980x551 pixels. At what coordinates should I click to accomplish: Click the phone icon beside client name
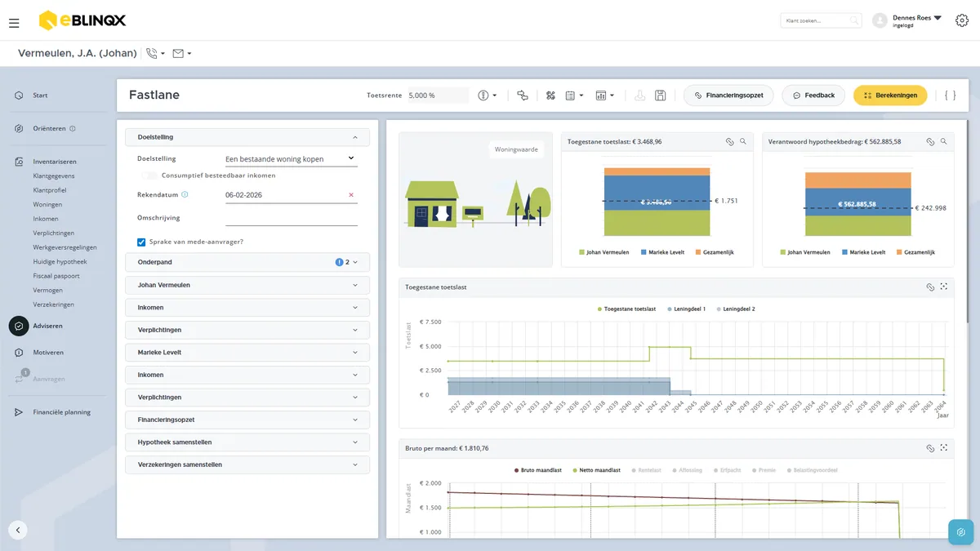pyautogui.click(x=151, y=54)
